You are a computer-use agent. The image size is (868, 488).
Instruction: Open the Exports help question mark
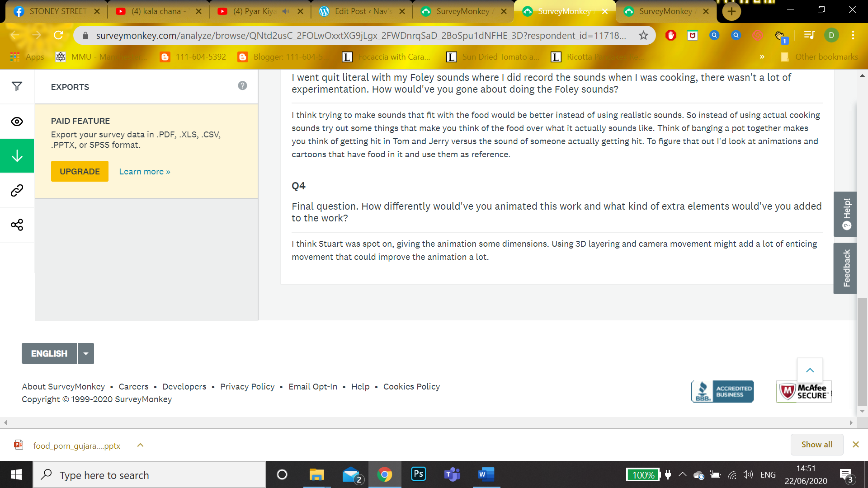point(242,86)
